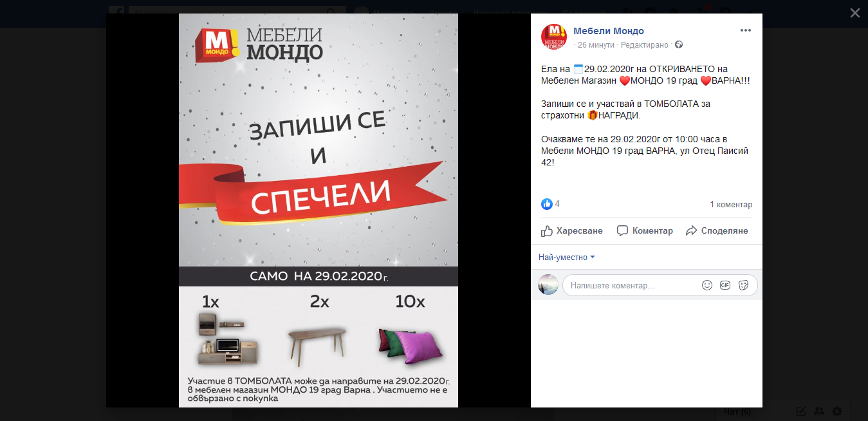The width and height of the screenshot is (868, 421).
Task: Open chat settings gear icon
Action: (837, 411)
